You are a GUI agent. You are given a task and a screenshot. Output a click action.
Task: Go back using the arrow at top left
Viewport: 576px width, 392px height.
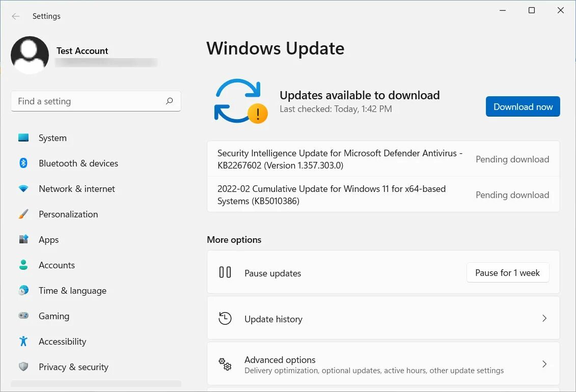click(x=15, y=16)
